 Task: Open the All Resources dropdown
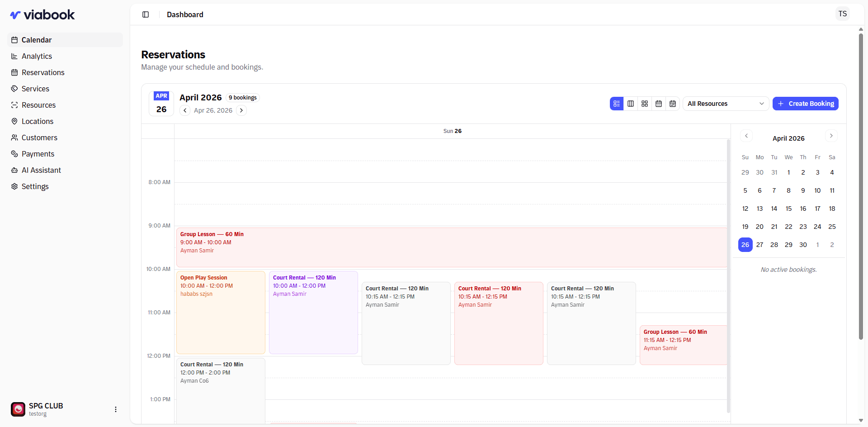tap(726, 104)
